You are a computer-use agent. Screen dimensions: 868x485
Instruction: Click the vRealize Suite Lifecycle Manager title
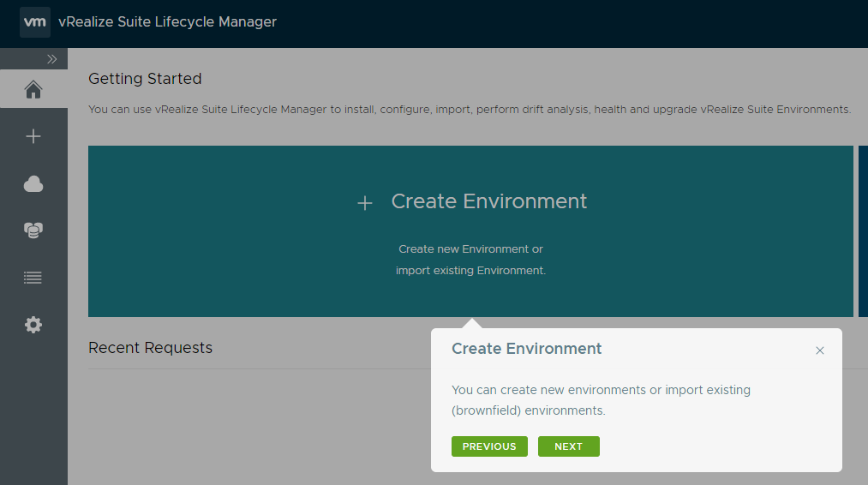click(x=167, y=22)
